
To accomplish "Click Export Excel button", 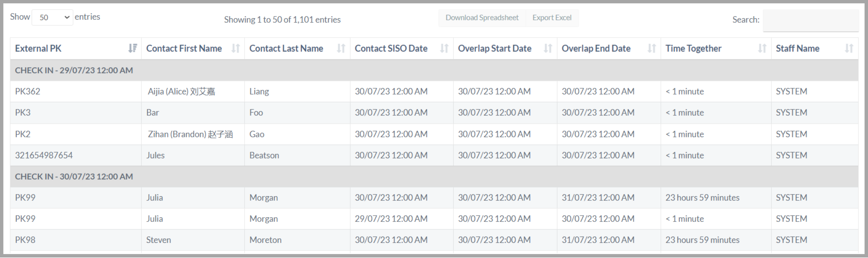I will pyautogui.click(x=552, y=18).
